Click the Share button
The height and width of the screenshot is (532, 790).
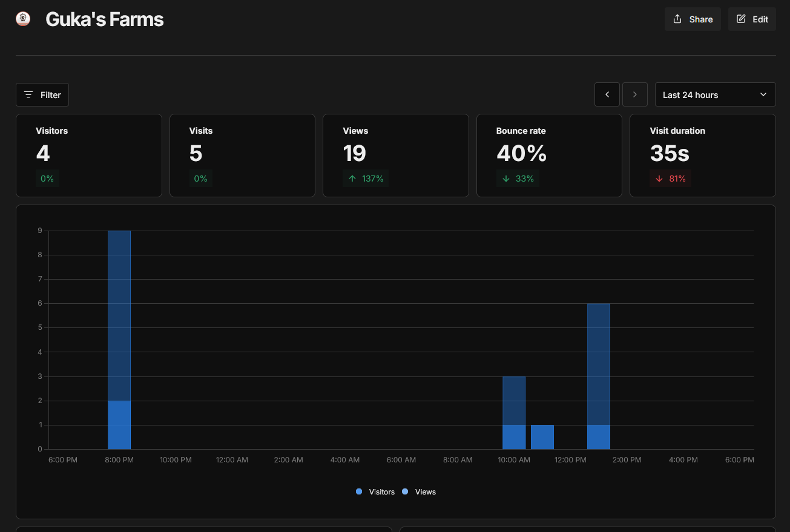tap(693, 19)
